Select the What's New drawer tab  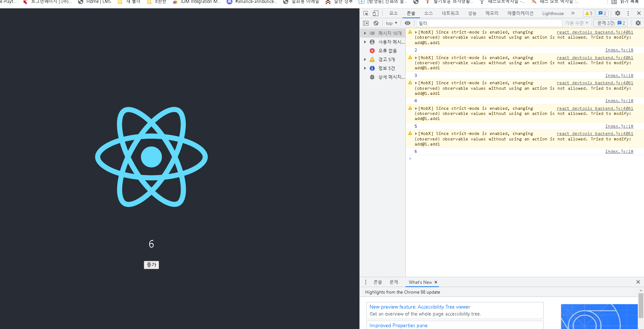pos(420,282)
